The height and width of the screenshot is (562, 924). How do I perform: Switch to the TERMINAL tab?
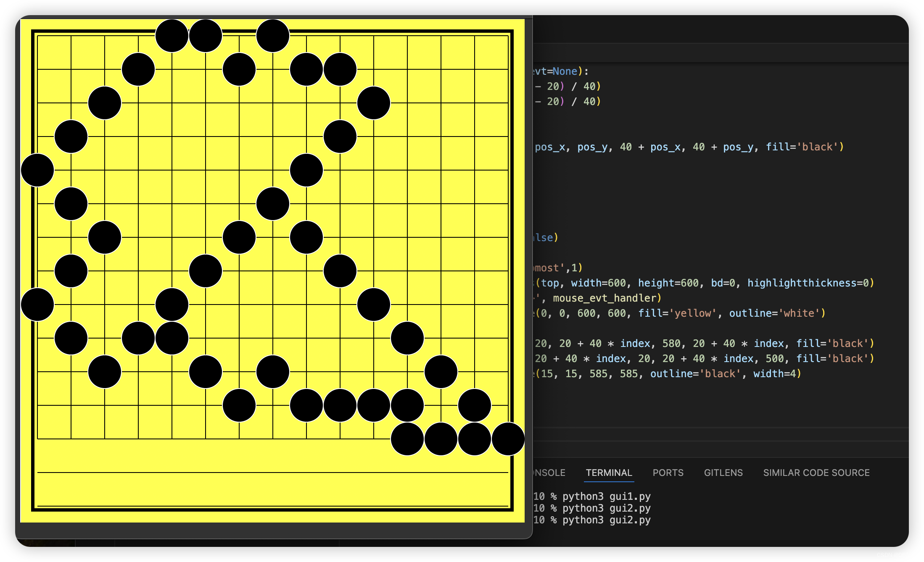(x=609, y=473)
